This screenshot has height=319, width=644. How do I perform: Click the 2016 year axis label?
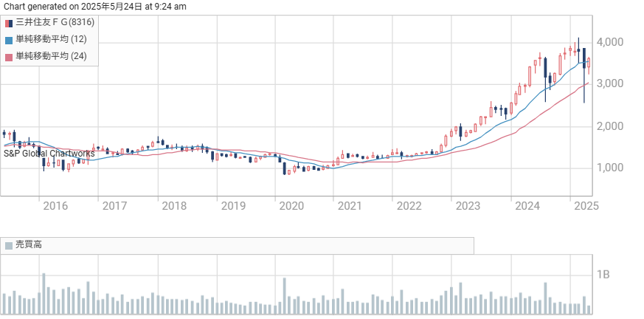pos(55,206)
